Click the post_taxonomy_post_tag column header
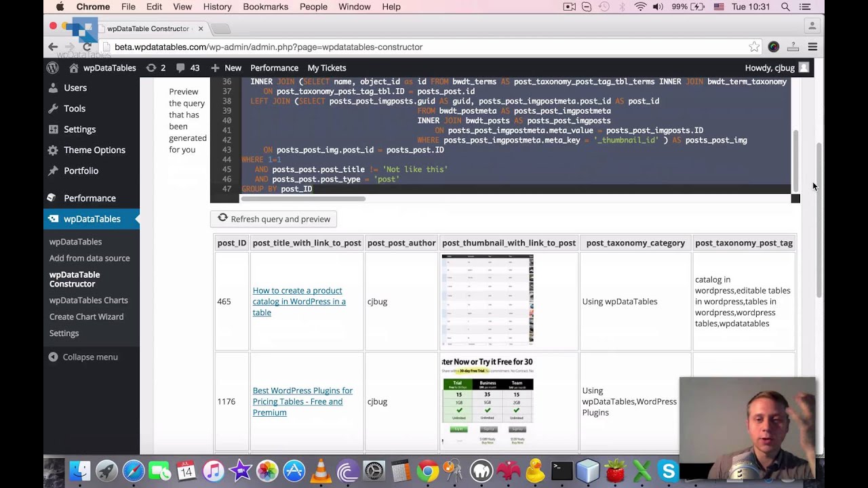The image size is (868, 488). point(743,243)
